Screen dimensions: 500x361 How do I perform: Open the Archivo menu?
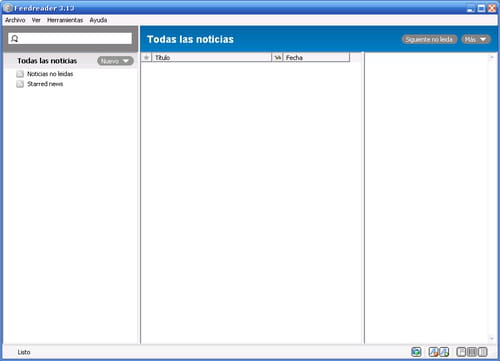[15, 20]
